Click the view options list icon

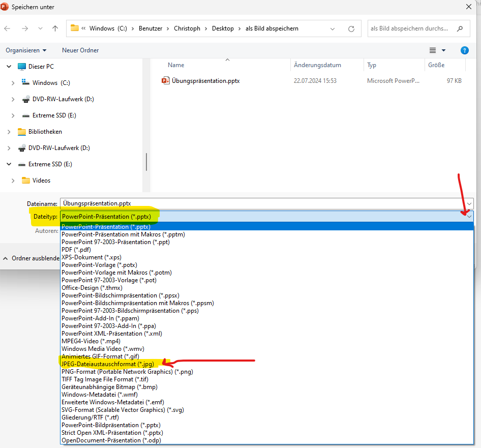pyautogui.click(x=433, y=50)
